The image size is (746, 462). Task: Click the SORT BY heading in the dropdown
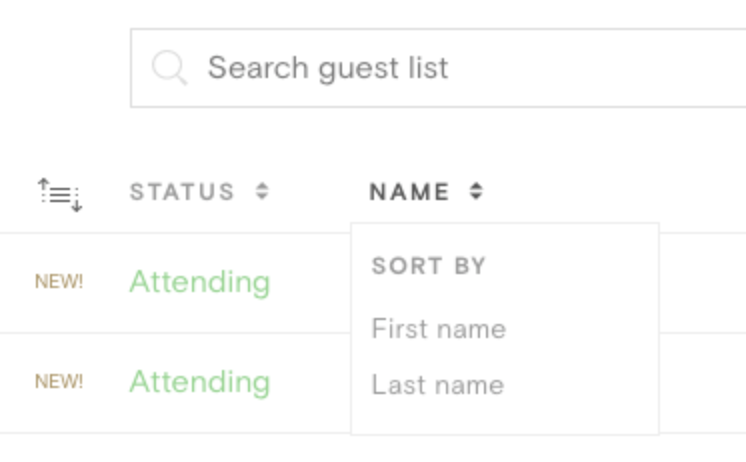428,265
